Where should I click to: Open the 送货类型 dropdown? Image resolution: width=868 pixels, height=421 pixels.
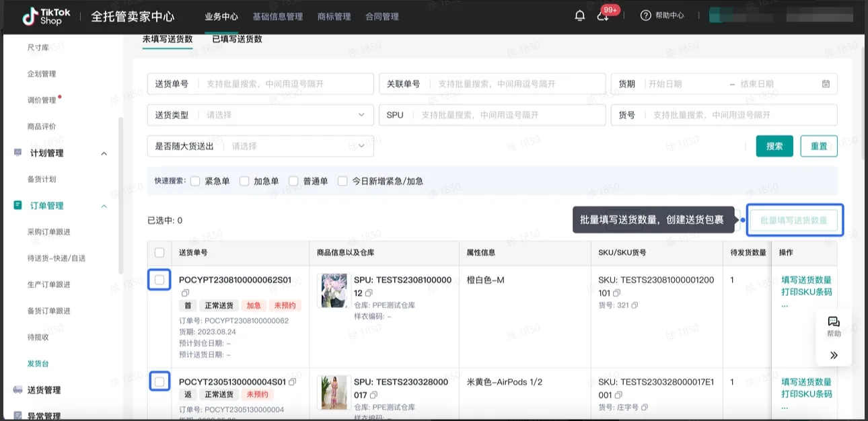pos(260,115)
